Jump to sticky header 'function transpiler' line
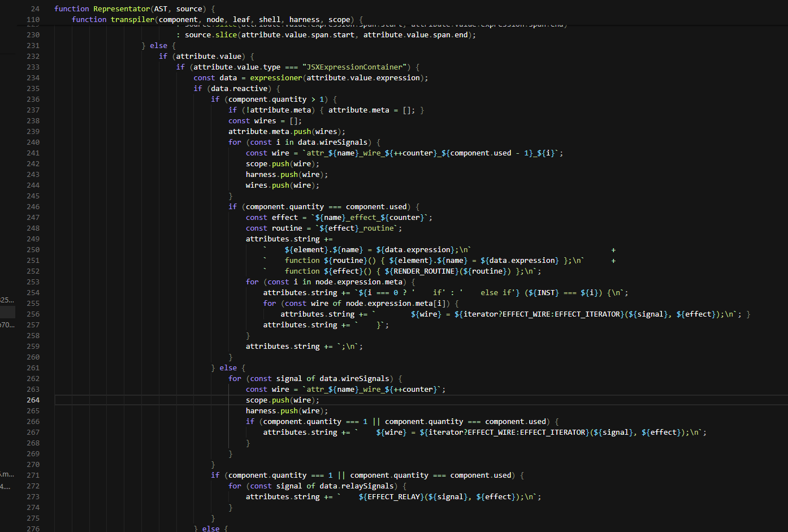Screen dimensions: 788x532 click(218, 19)
